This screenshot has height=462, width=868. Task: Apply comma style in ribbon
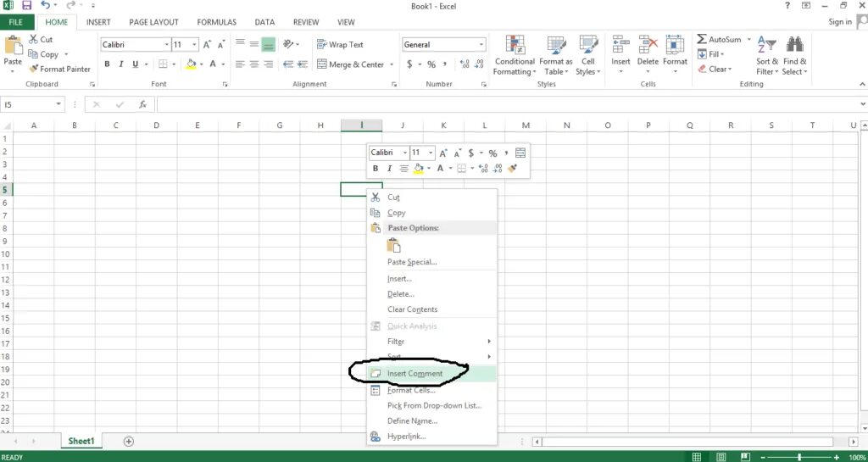445,64
